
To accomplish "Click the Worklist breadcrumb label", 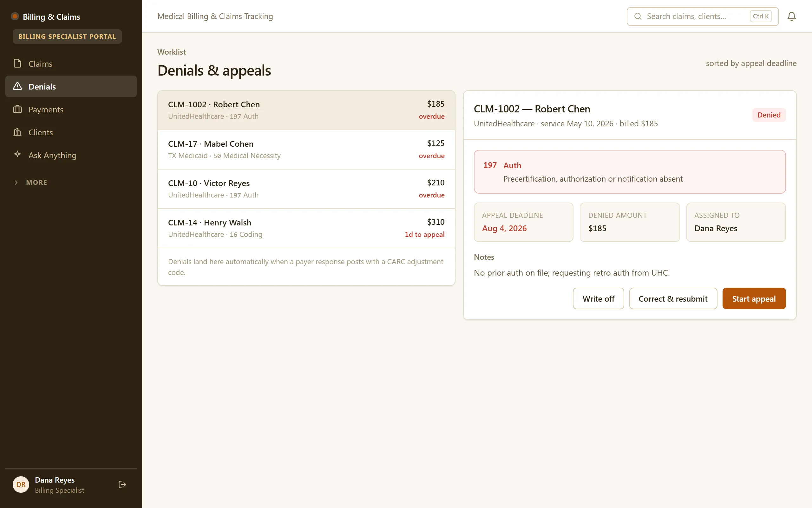I will [x=172, y=52].
